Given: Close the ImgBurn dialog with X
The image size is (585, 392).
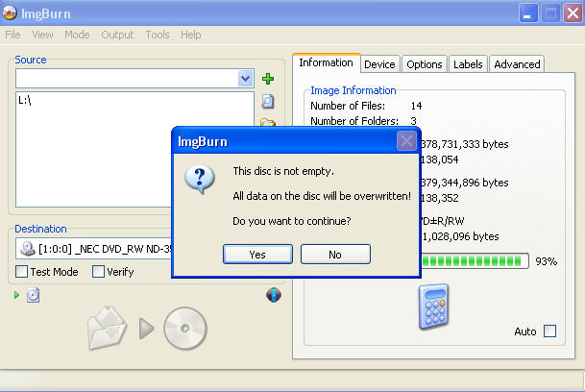Looking at the screenshot, I should tap(406, 141).
